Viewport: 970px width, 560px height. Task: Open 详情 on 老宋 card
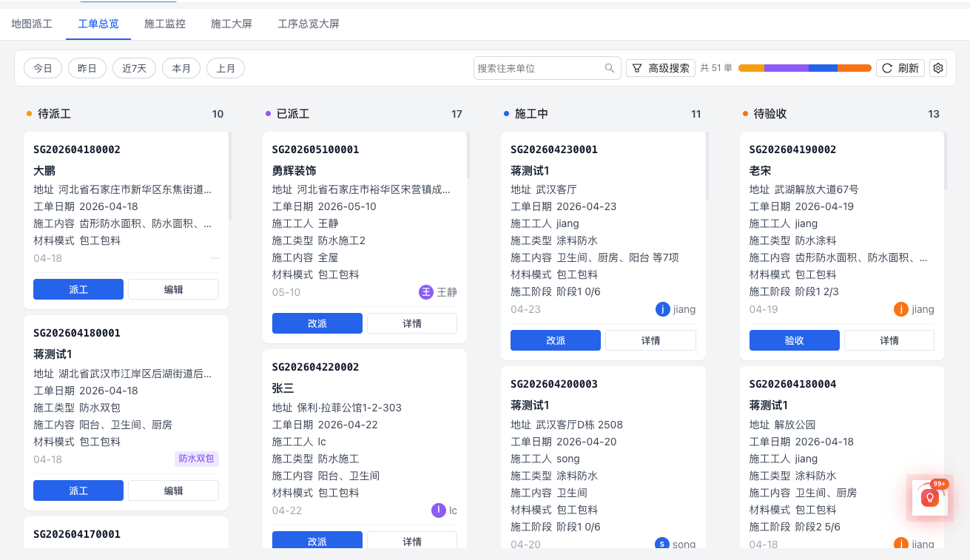pyautogui.click(x=889, y=340)
